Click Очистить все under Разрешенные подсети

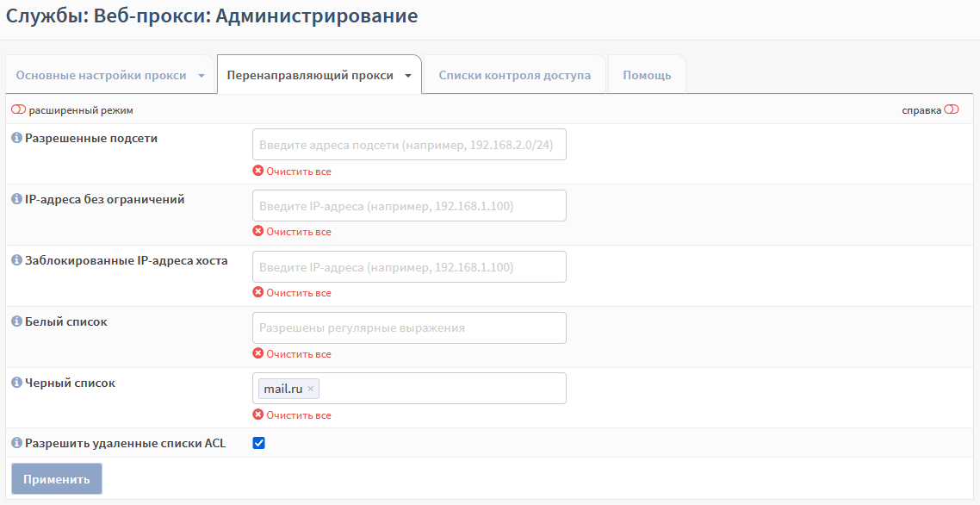tap(299, 171)
